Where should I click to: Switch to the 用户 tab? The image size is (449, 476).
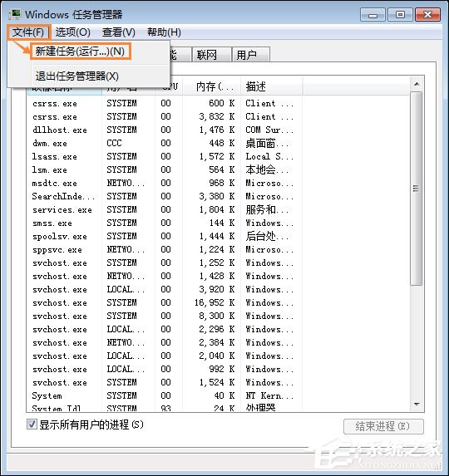(x=250, y=55)
